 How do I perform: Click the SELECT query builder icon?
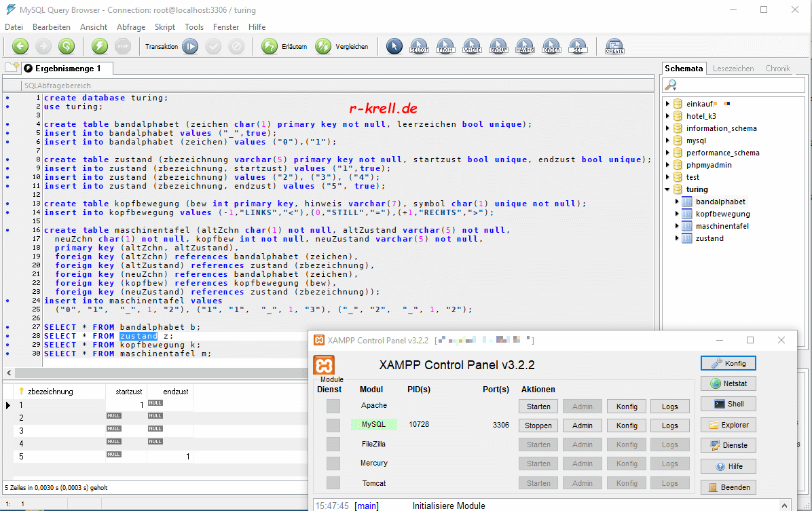pos(419,46)
